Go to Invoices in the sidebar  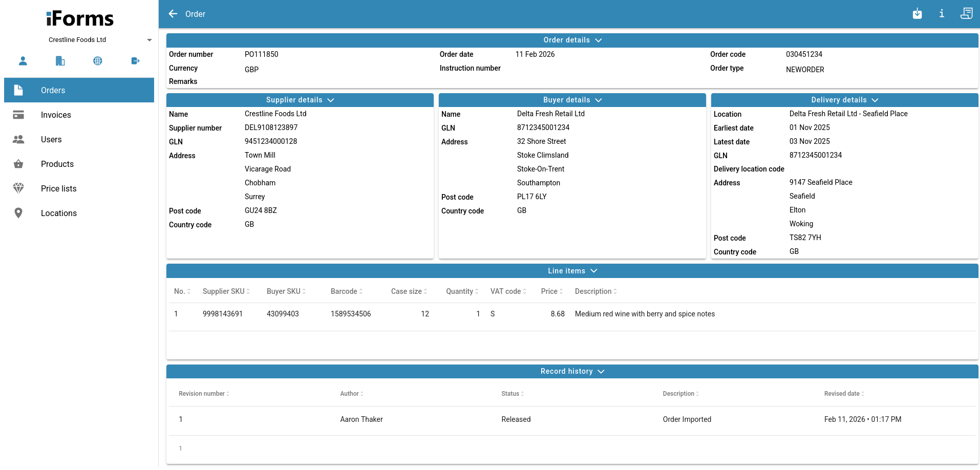point(56,115)
